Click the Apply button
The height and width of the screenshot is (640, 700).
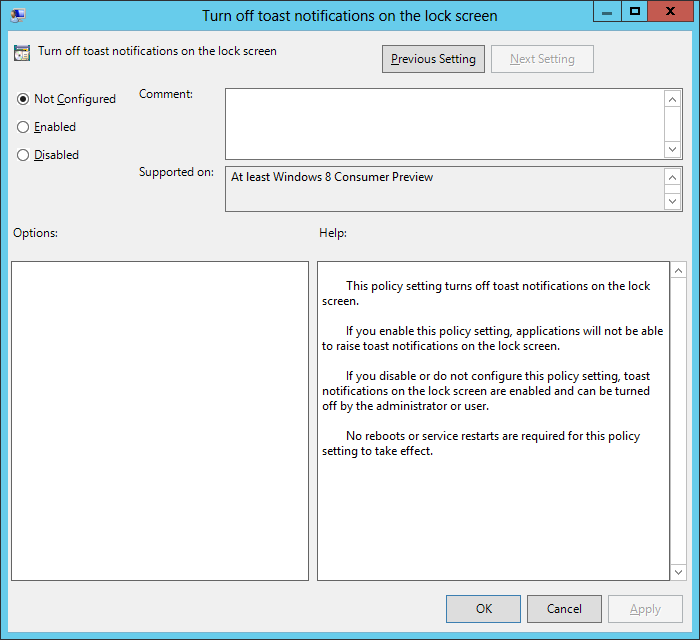[645, 609]
